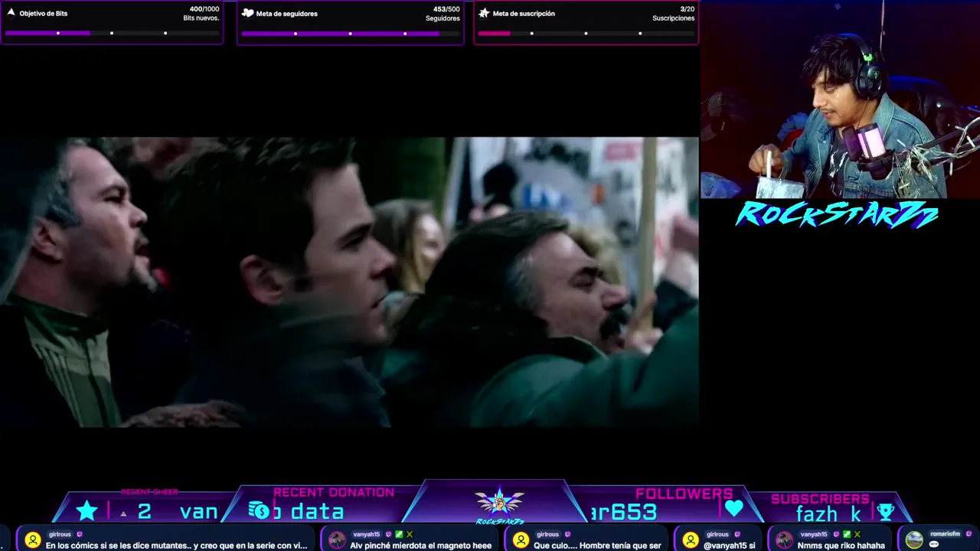Click the '400/1000' bits counter
The image size is (980, 551).
tap(204, 9)
